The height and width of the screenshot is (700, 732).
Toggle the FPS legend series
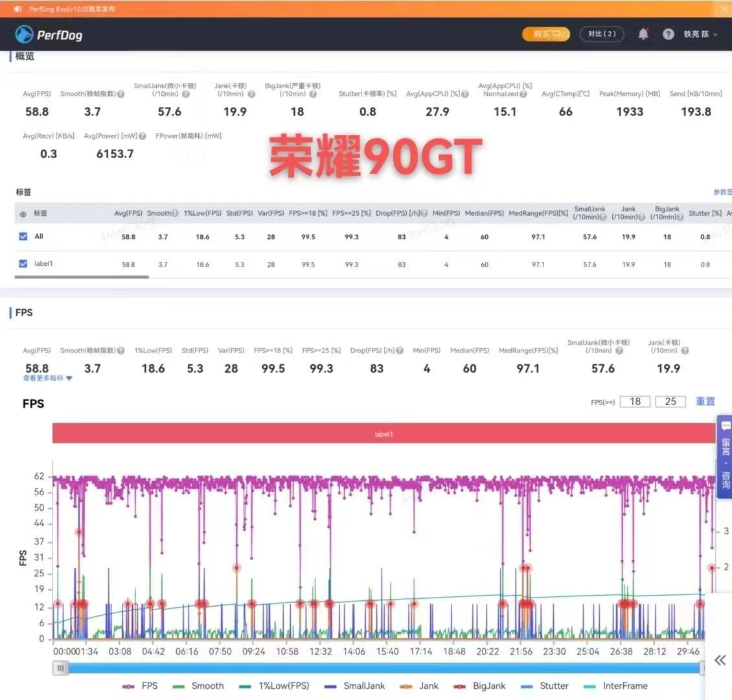(x=139, y=686)
